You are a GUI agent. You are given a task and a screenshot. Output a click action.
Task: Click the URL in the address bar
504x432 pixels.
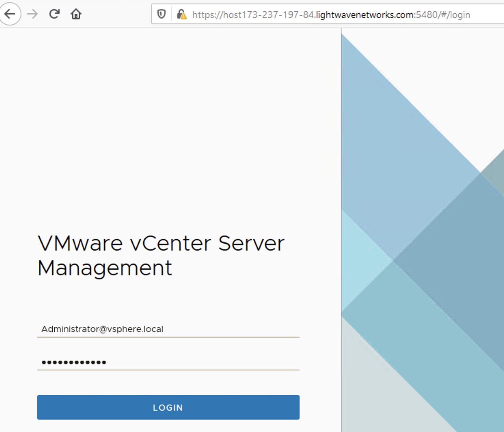tap(331, 15)
